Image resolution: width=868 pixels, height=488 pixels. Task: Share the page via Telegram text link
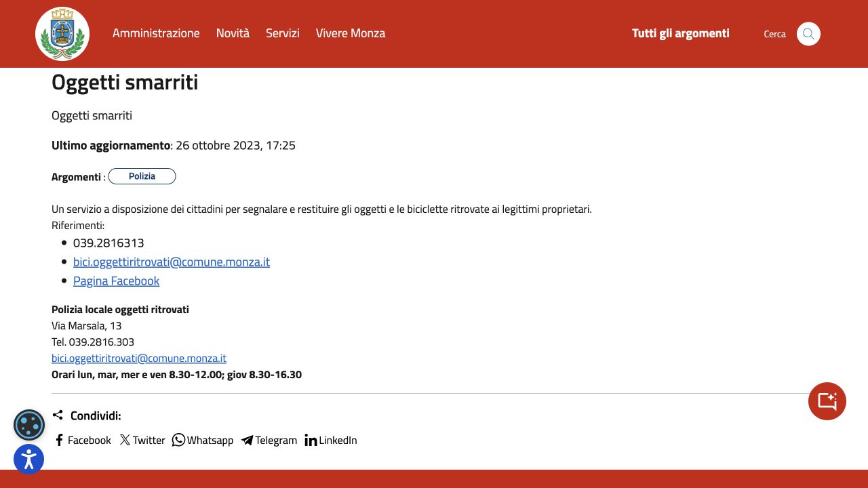[x=276, y=440]
